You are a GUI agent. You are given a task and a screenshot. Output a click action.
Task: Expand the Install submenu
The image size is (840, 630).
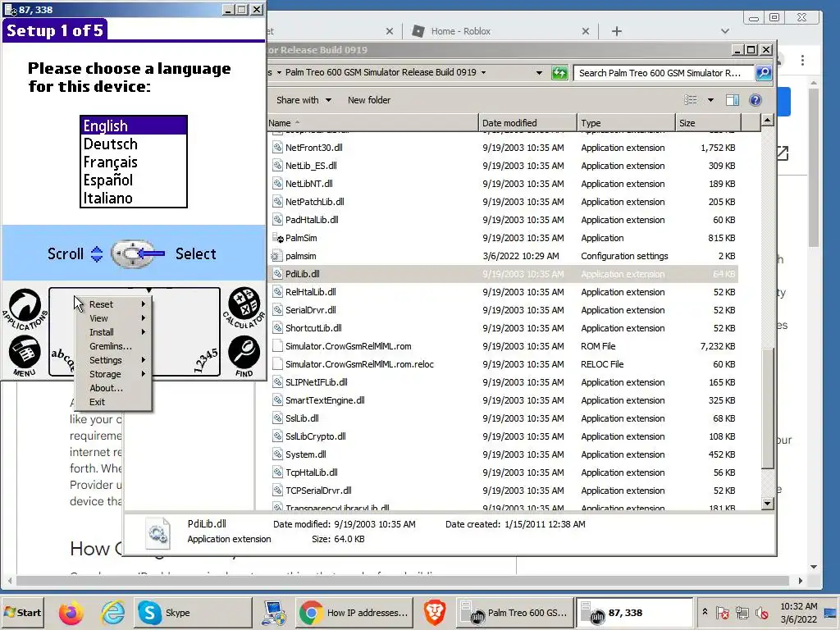115,332
